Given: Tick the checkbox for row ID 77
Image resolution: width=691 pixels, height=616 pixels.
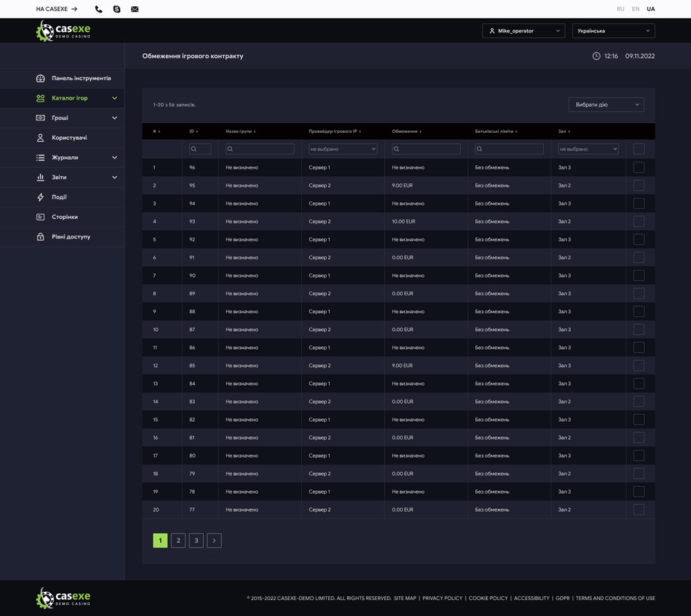Looking at the screenshot, I should [639, 510].
